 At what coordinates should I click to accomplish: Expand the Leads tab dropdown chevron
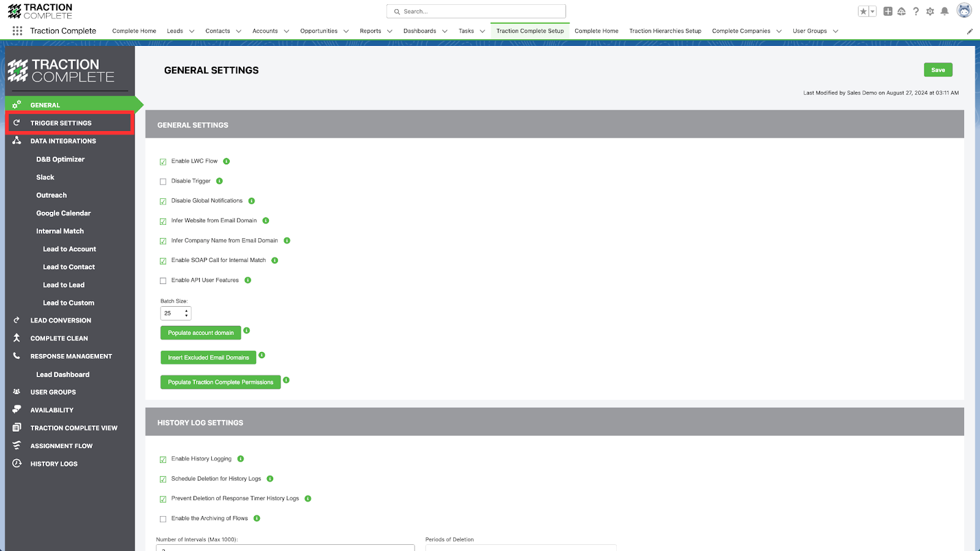click(x=192, y=31)
